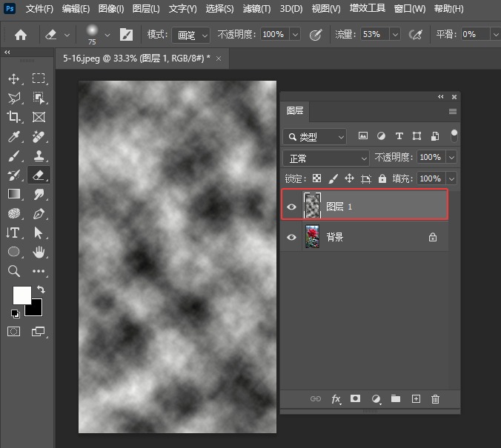Expand the layer opacity dropdown
Screen dimensions: 501x448
pyautogui.click(x=451, y=157)
